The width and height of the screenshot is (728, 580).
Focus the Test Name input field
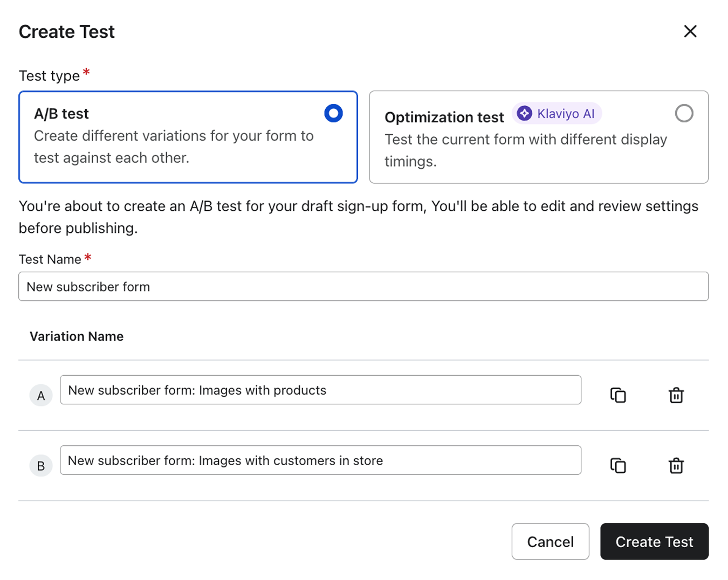[363, 286]
